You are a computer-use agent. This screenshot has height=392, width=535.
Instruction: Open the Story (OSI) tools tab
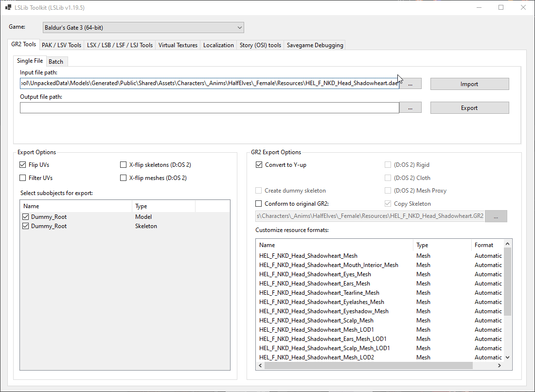(x=260, y=45)
